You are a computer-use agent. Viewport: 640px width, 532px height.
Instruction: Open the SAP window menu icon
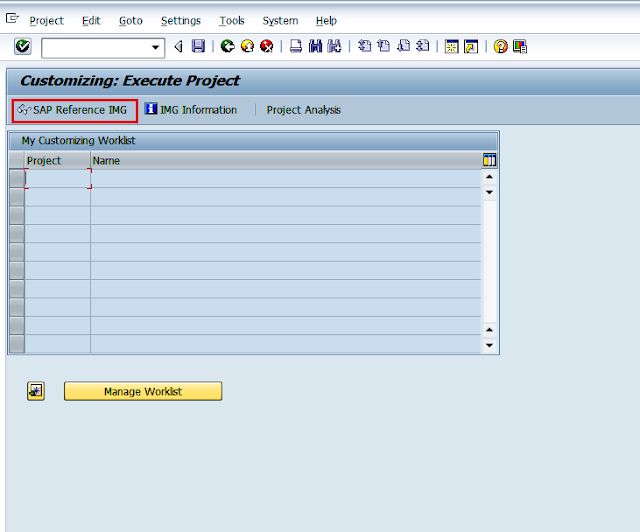[12, 18]
